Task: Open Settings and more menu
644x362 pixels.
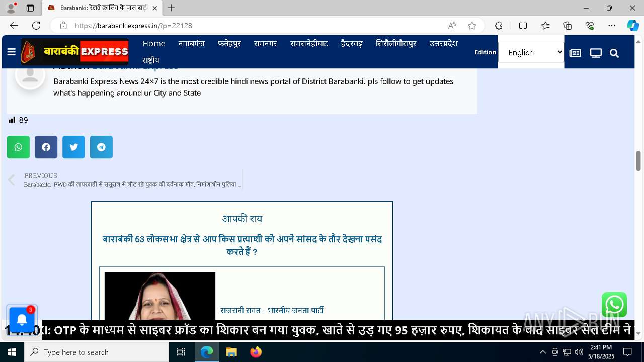Action: tap(612, 26)
